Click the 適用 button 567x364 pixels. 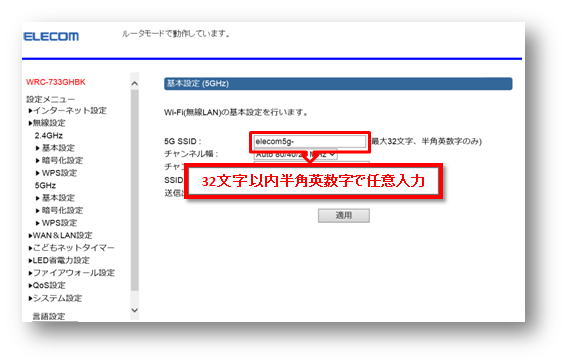pyautogui.click(x=344, y=215)
